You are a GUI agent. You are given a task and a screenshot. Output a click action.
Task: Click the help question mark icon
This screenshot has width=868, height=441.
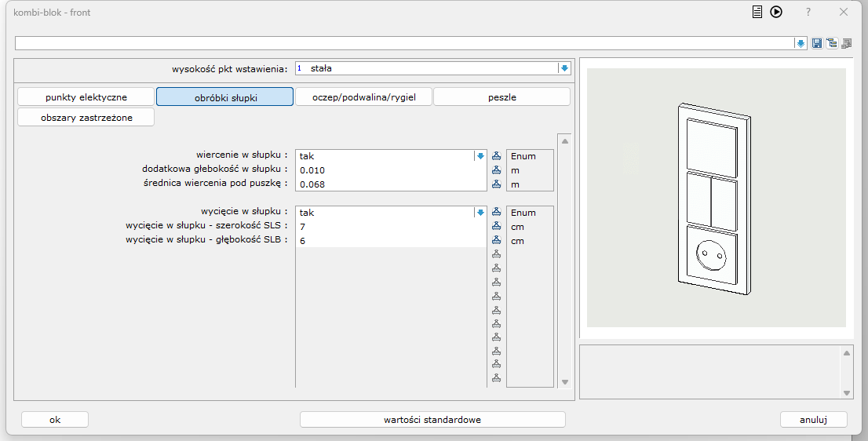(808, 12)
